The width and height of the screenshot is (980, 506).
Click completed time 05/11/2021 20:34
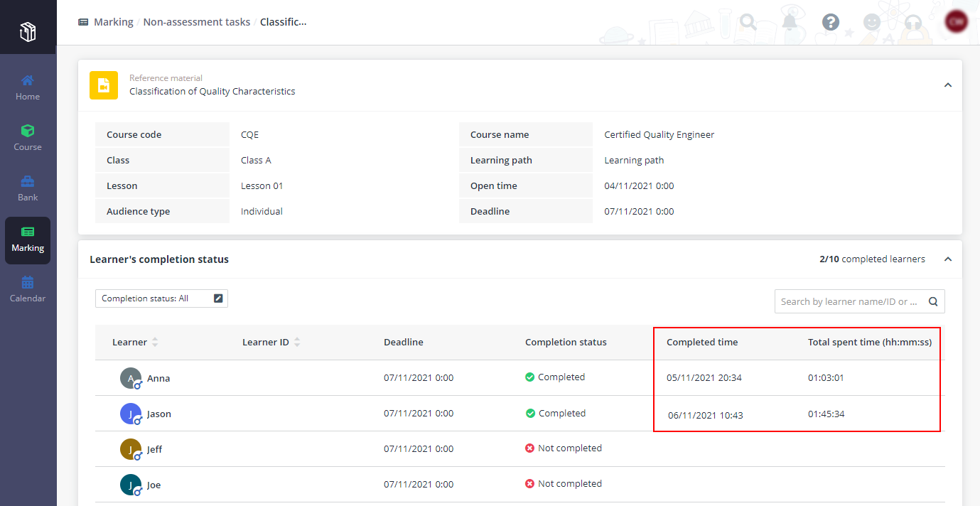704,378
